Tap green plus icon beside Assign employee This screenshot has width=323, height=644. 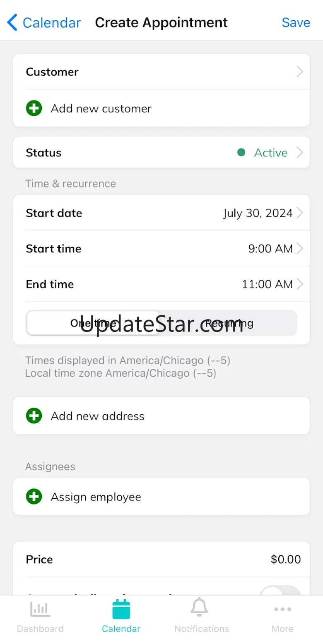click(34, 497)
